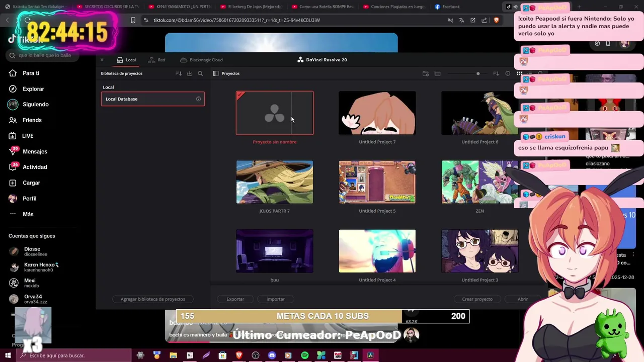The width and height of the screenshot is (644, 362).
Task: Open Explorar in TikTok sidebar
Action: (x=27, y=89)
